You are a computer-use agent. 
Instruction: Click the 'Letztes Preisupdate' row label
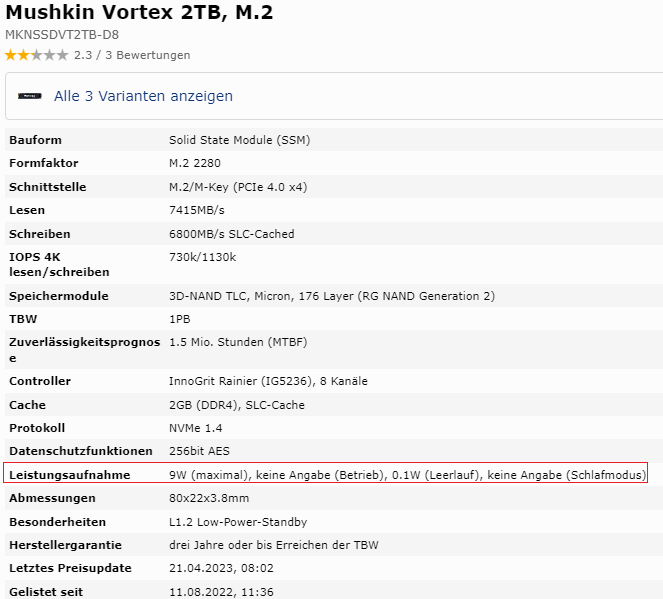click(x=70, y=568)
